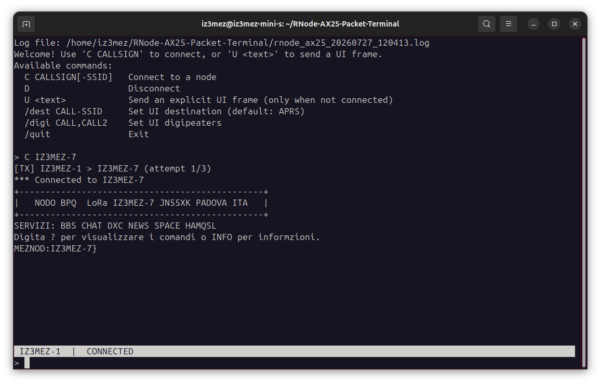The height and width of the screenshot is (384, 600).
Task: Click the '/quit' command text
Action: click(x=37, y=134)
